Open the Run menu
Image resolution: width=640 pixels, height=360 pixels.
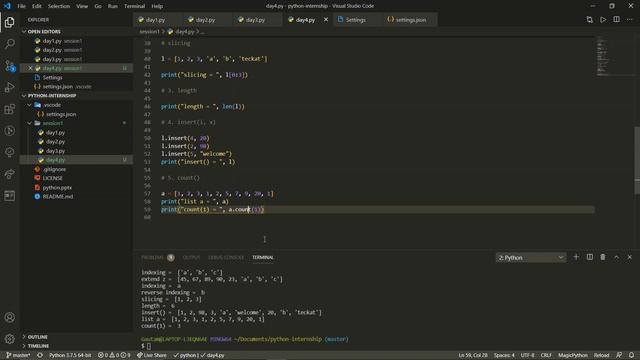click(113, 6)
